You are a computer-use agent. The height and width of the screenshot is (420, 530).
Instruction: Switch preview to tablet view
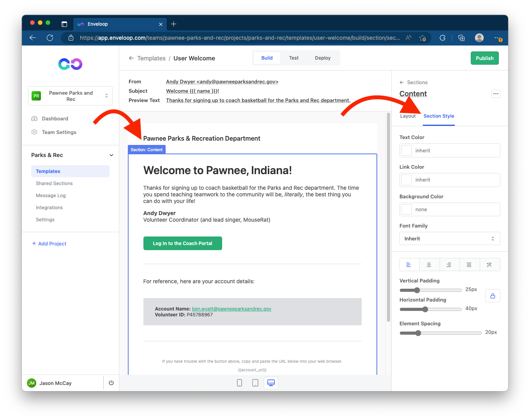[x=255, y=383]
